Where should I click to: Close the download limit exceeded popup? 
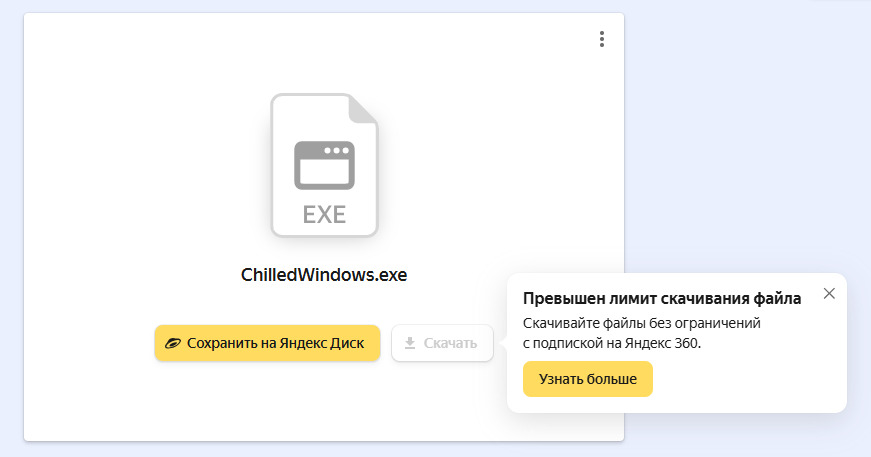coord(829,294)
